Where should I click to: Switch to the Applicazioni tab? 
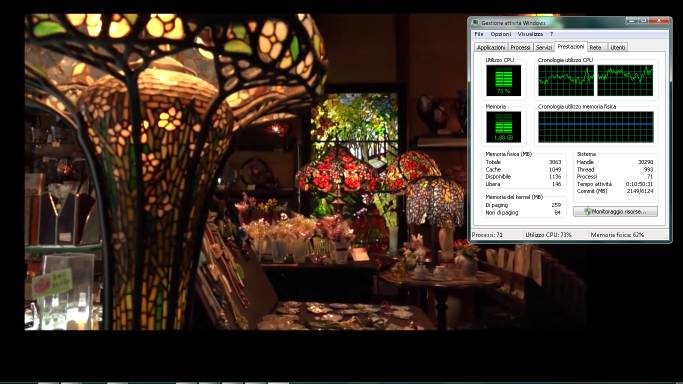click(491, 47)
